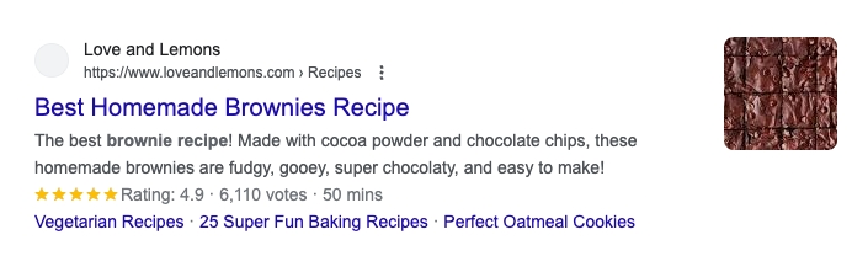Click the Love and Lemons site favicon
Viewport: 868px width, 256px height.
(x=51, y=60)
